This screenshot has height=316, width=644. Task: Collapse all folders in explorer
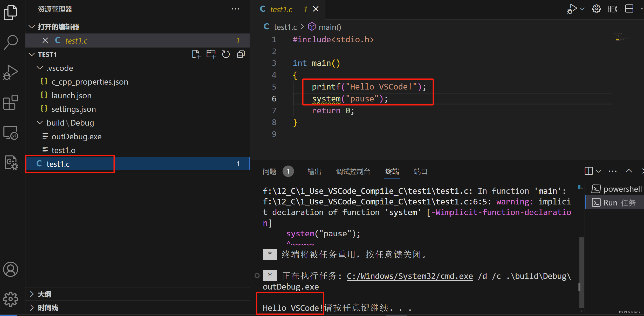point(241,54)
